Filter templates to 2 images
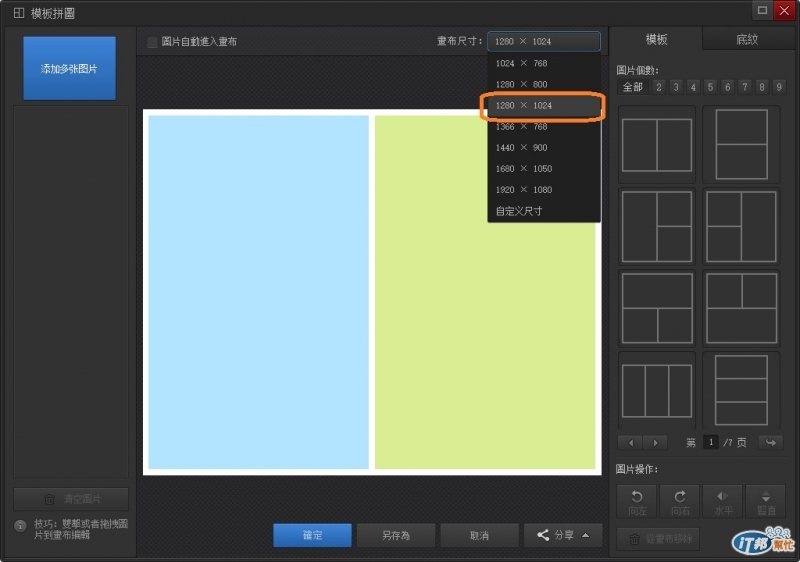 [659, 87]
